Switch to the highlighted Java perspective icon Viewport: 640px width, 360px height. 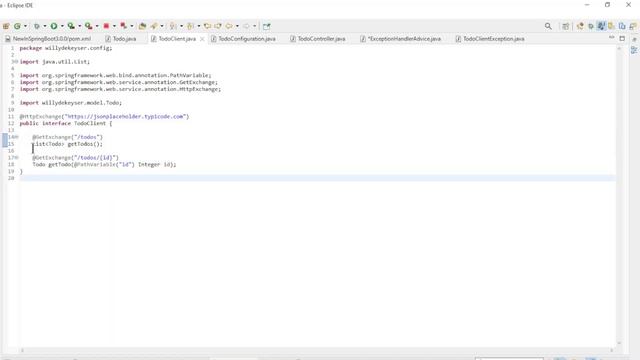601,26
